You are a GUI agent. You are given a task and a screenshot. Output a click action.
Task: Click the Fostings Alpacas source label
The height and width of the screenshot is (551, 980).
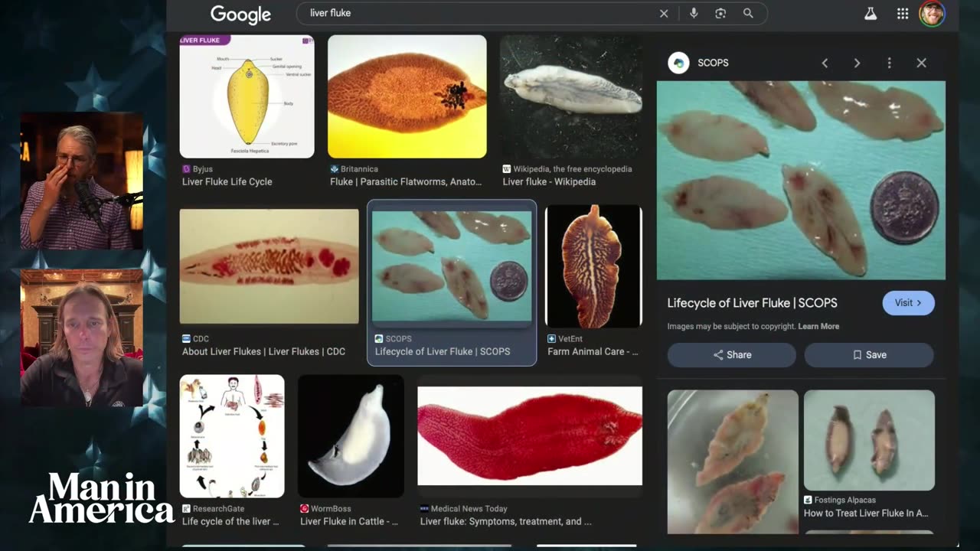click(845, 500)
